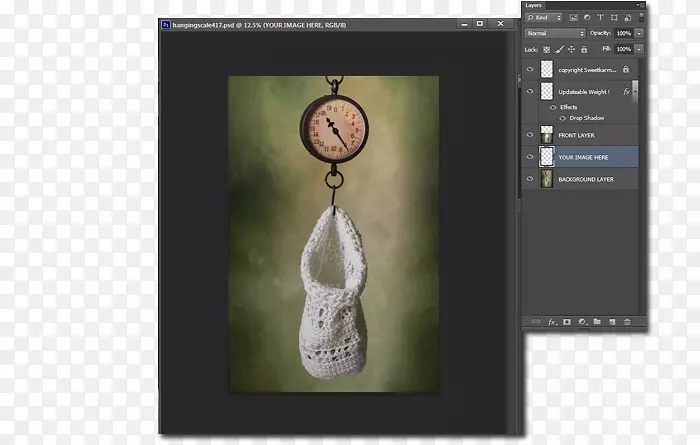Viewport: 700px width, 445px height.
Task: Open the Opacity slider dropdown arrow
Action: click(639, 33)
